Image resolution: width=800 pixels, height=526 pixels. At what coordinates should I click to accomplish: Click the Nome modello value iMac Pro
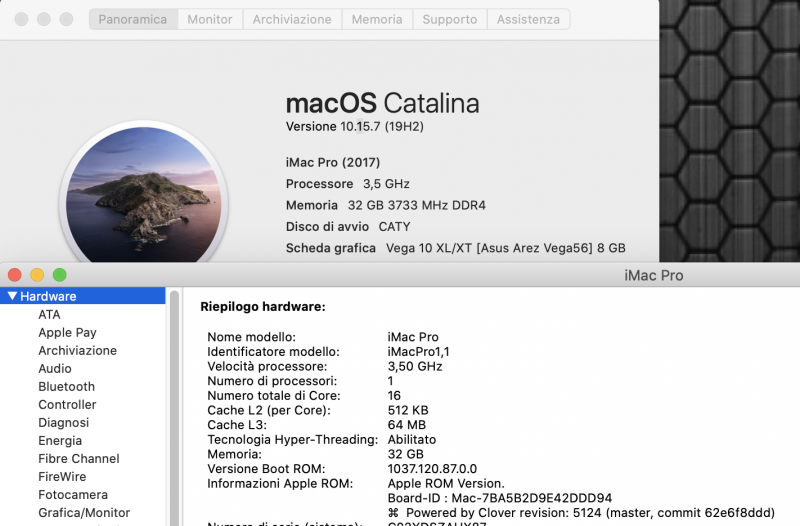click(x=413, y=337)
